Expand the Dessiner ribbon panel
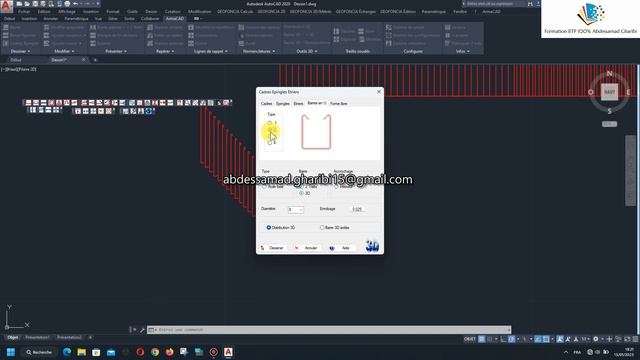640x360 pixels. (20, 51)
